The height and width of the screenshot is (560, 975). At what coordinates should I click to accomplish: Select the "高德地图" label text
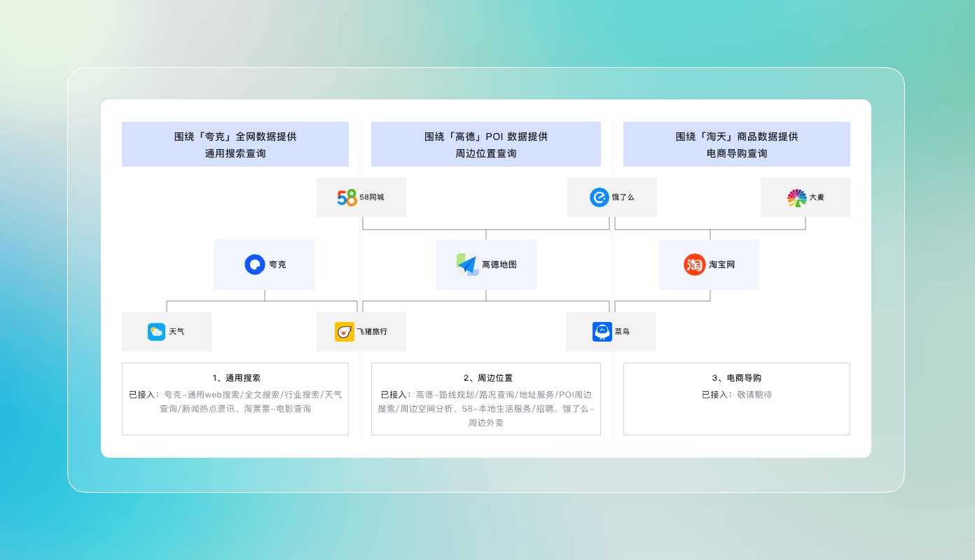[499, 265]
